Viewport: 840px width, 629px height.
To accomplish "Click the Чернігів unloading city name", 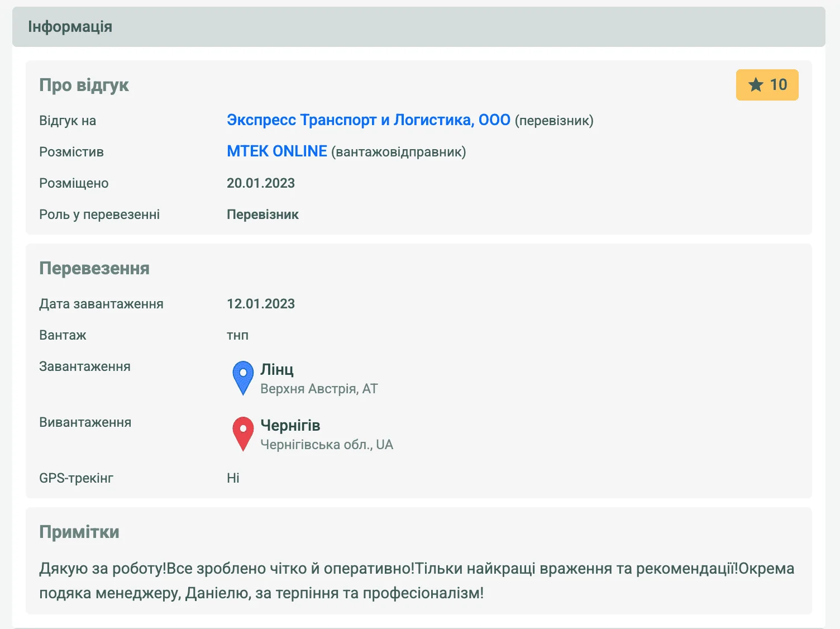I will point(290,425).
